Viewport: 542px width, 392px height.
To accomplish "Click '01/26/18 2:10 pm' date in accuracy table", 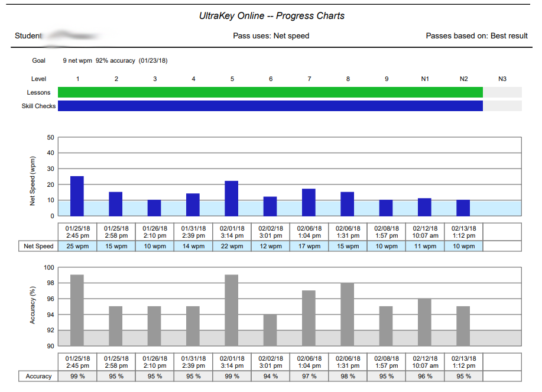I will [155, 362].
